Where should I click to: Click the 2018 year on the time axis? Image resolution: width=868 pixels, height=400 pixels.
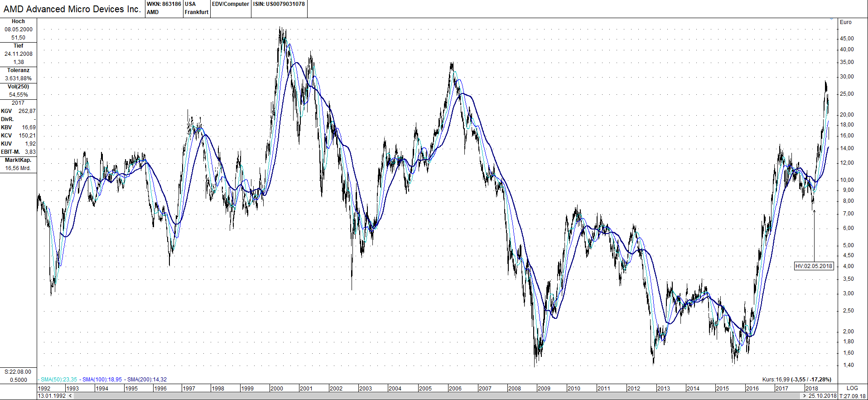pyautogui.click(x=812, y=389)
